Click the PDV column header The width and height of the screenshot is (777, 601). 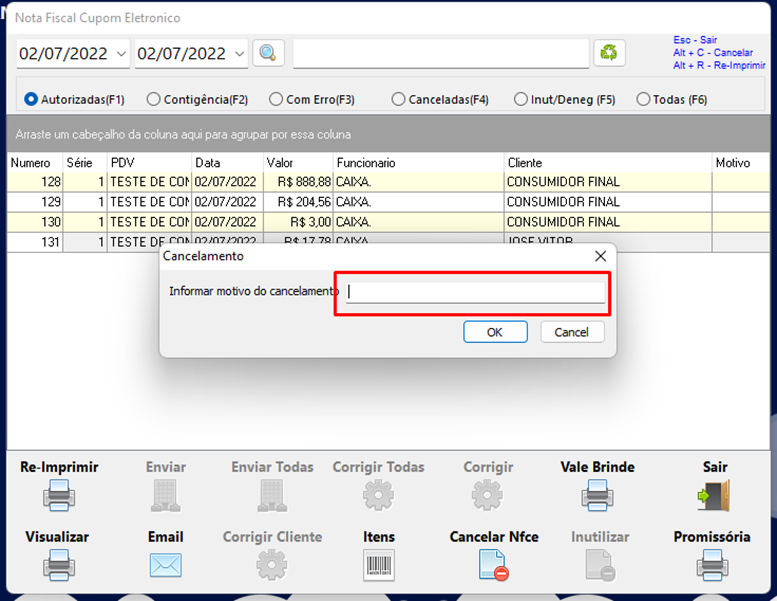pos(149,163)
